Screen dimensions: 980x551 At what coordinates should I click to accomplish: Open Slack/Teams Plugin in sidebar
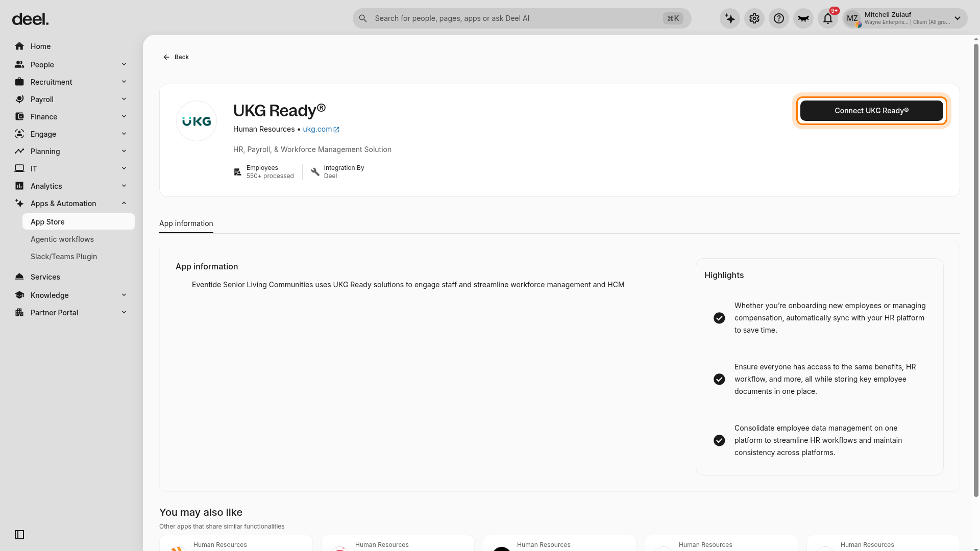pyautogui.click(x=79, y=257)
